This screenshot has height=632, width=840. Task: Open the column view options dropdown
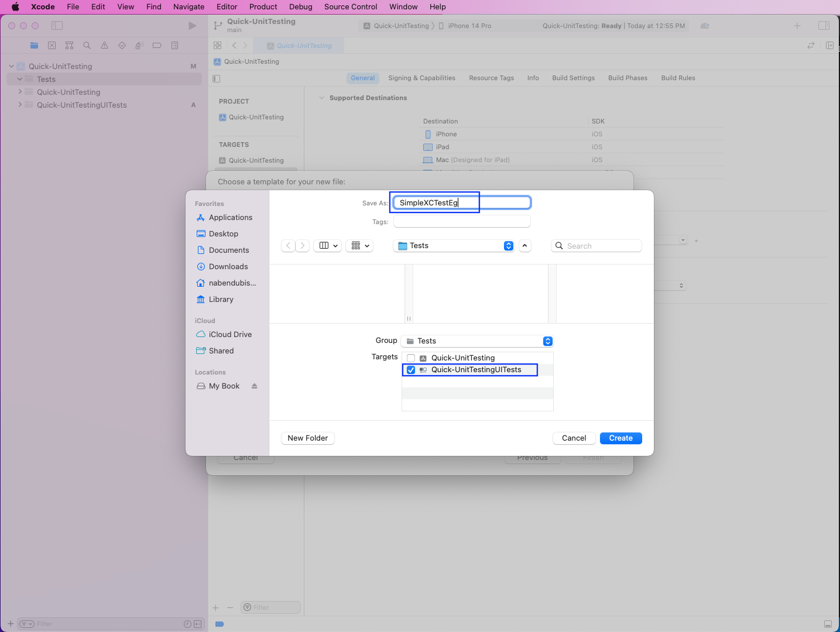coord(328,246)
